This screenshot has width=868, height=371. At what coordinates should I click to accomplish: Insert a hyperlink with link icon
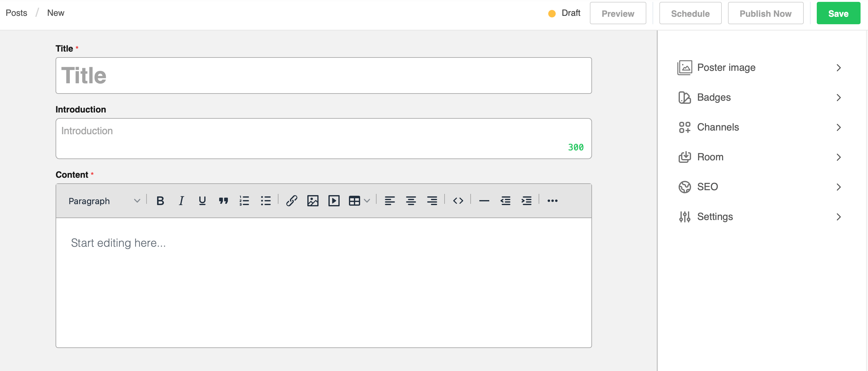coord(292,201)
